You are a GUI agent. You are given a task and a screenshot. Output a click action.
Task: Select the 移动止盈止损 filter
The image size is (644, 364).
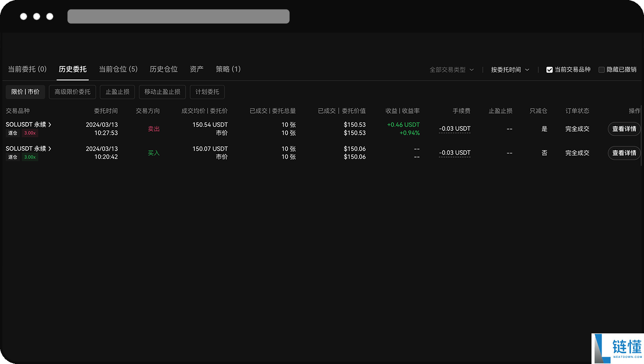click(162, 92)
